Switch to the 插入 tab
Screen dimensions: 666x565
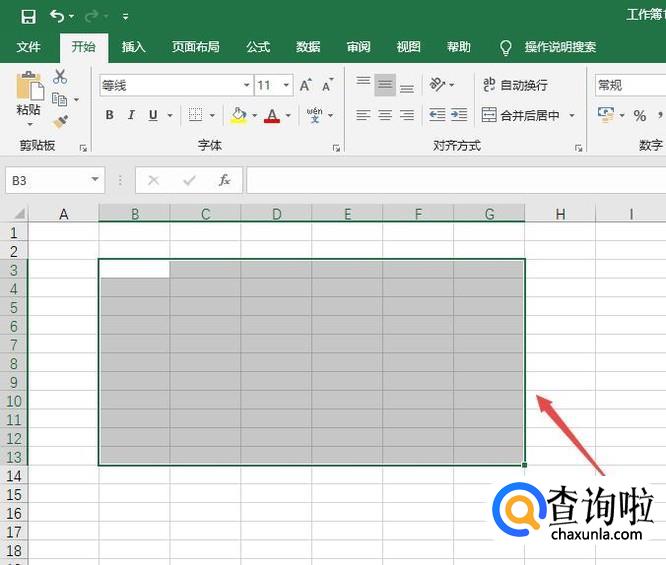(133, 47)
